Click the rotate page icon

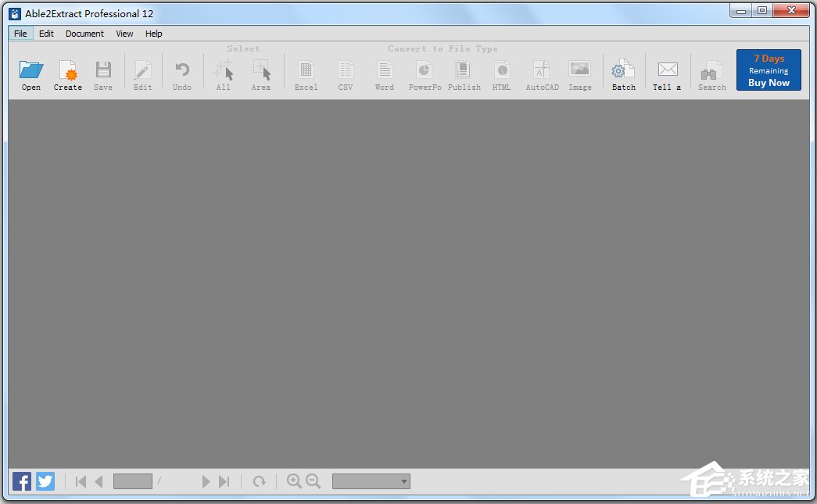coord(259,481)
